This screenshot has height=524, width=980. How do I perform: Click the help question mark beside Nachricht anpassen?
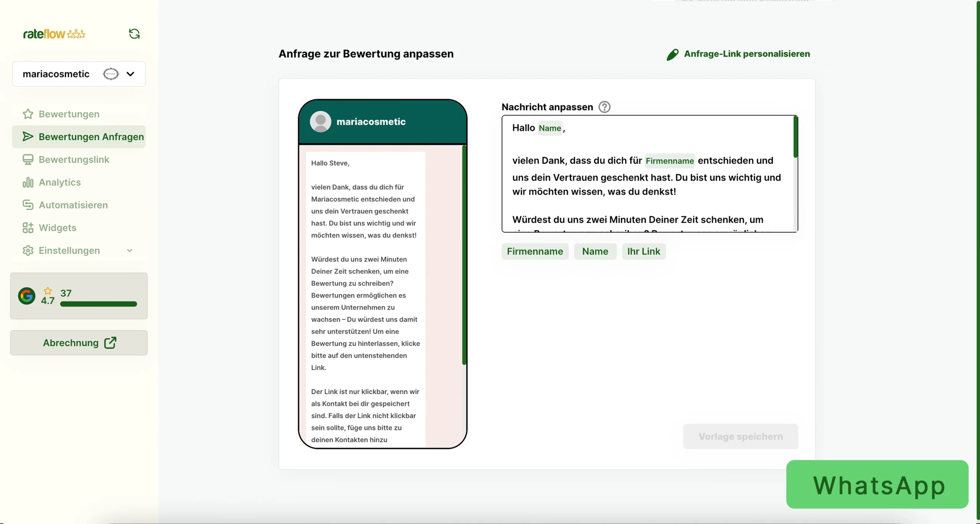[x=604, y=107]
